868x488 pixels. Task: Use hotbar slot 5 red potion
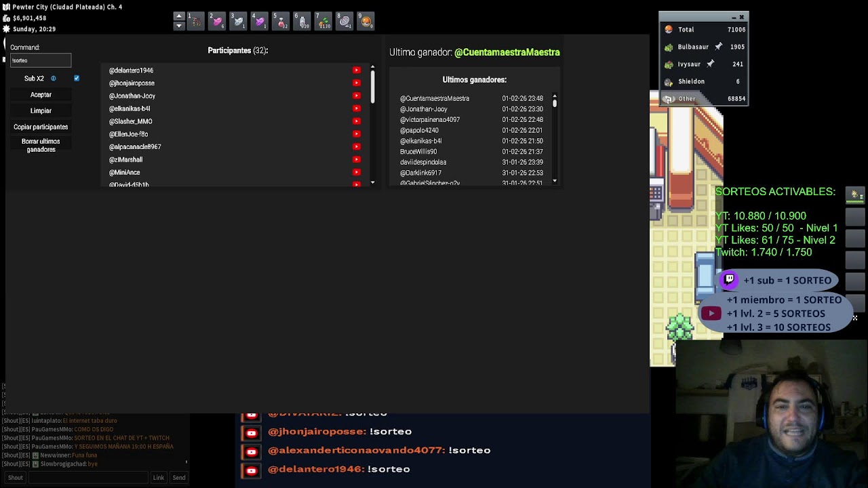pos(281,22)
